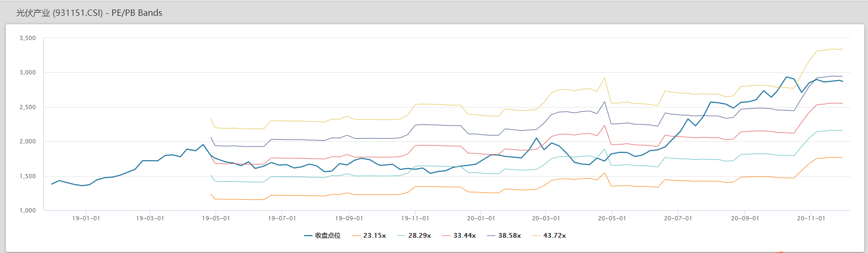This screenshot has height=253, width=868.
Task: Click the 19-01-01 x-axis date label
Action: [86, 218]
